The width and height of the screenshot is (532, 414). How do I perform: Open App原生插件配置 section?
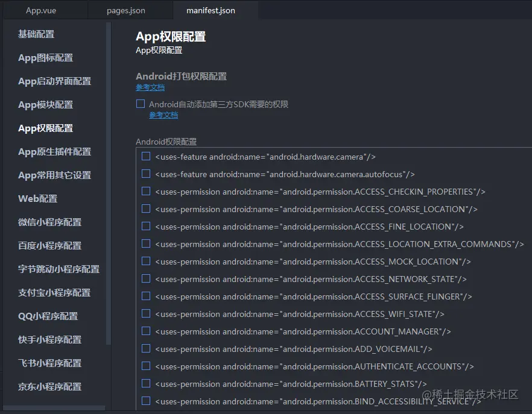pyautogui.click(x=55, y=152)
